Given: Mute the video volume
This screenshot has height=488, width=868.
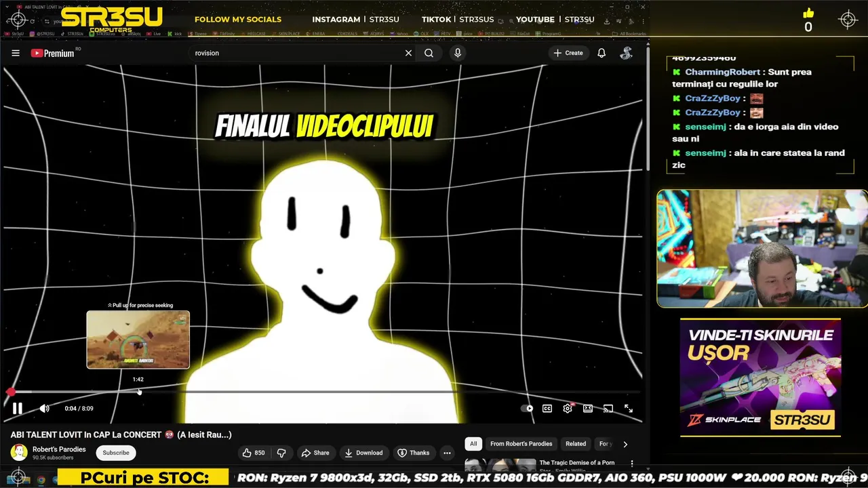Looking at the screenshot, I should coord(44,408).
